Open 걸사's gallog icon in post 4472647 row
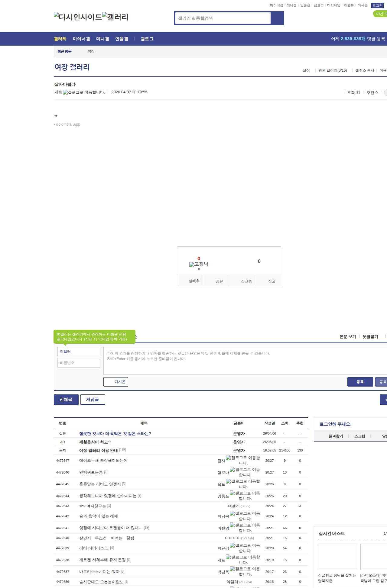Screen dimensions: 387x588 (243, 460)
